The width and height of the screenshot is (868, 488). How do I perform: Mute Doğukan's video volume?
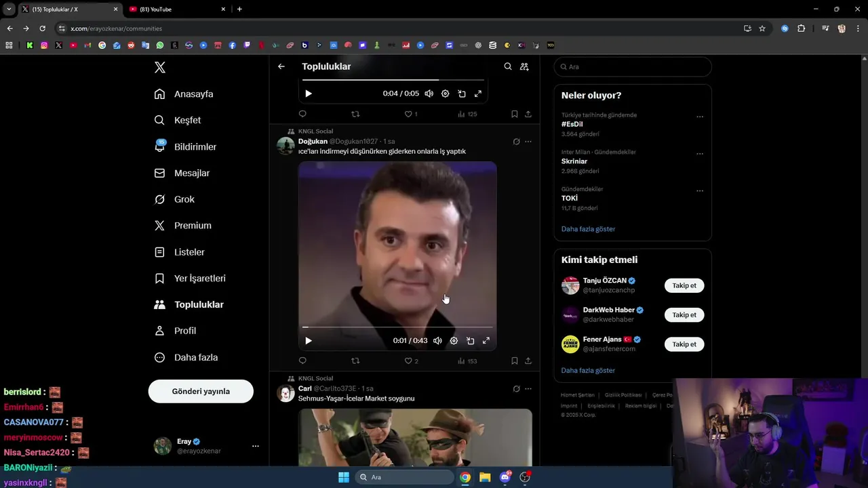point(437,341)
